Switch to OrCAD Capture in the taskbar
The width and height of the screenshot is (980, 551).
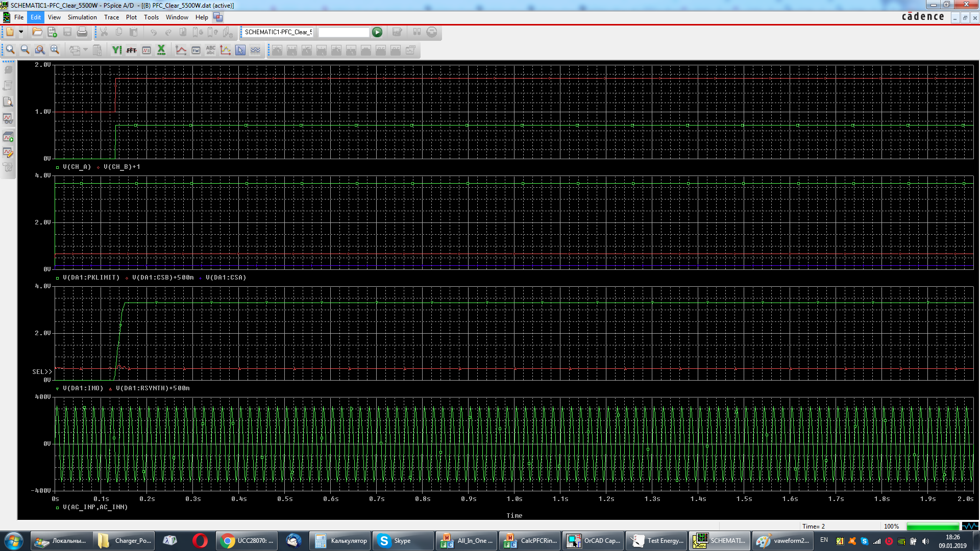592,541
